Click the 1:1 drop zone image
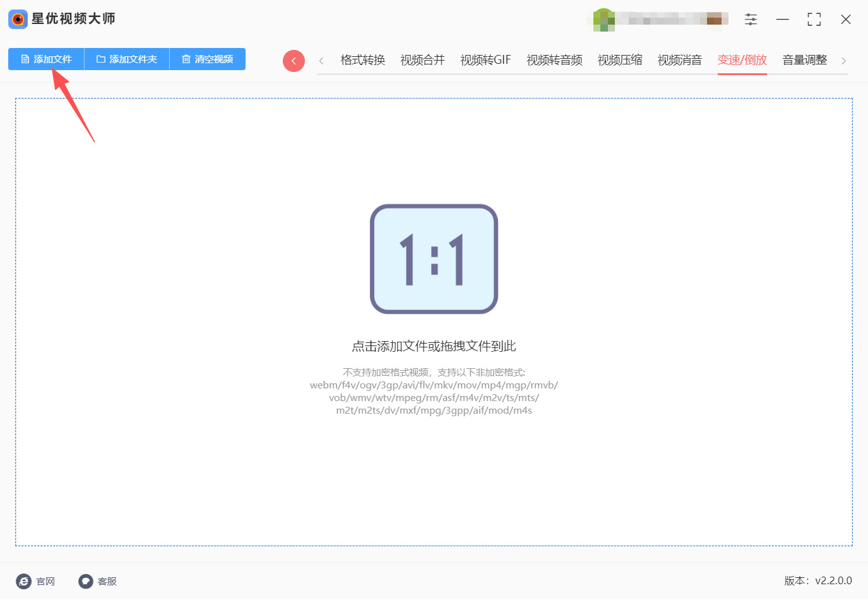This screenshot has width=868, height=600. (434, 259)
